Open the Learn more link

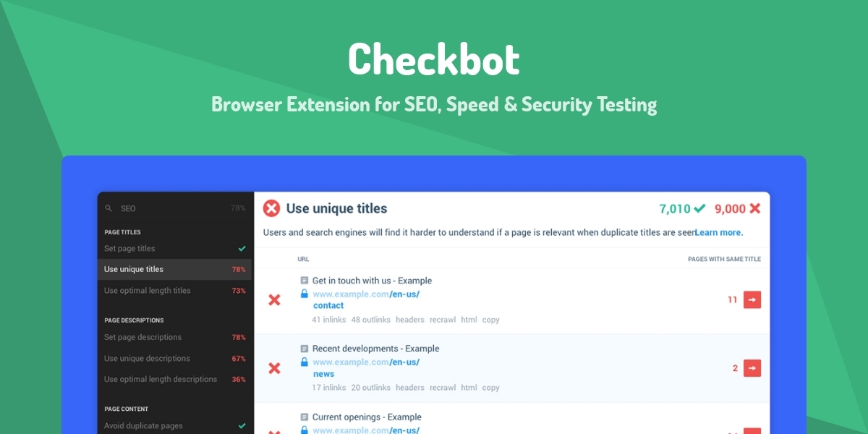[x=718, y=231]
